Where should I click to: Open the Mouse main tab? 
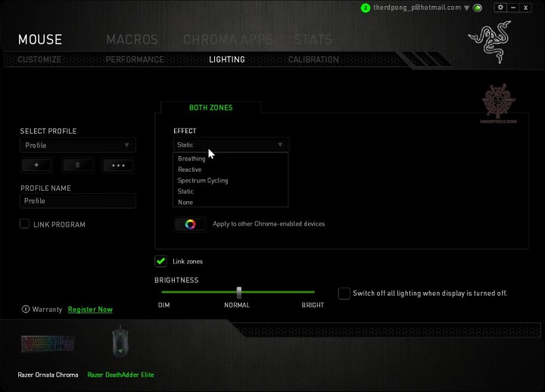40,39
